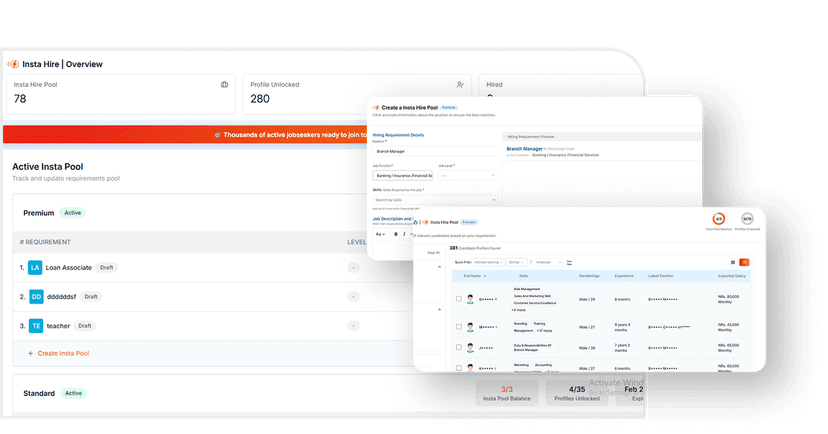Check the candidate row with Marketing and Accounting skills
Viewport: 828px width, 434px height.
[x=458, y=368]
